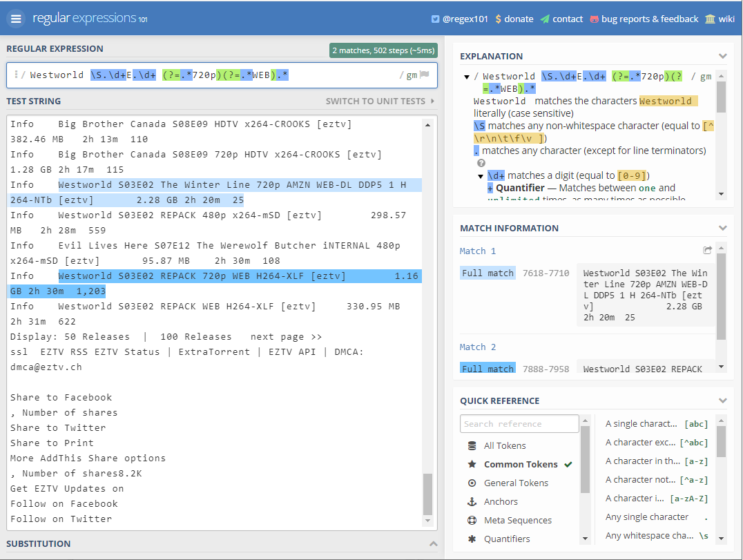Screen dimensions: 743x560
Task: Click the regex flags flag icon
Action: point(425,75)
